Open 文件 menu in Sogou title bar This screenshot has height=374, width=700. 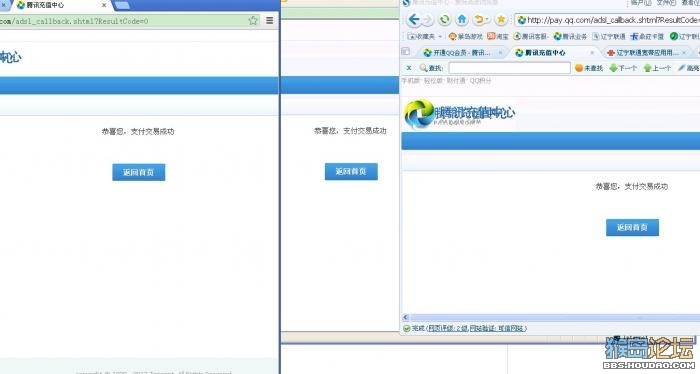666,3
